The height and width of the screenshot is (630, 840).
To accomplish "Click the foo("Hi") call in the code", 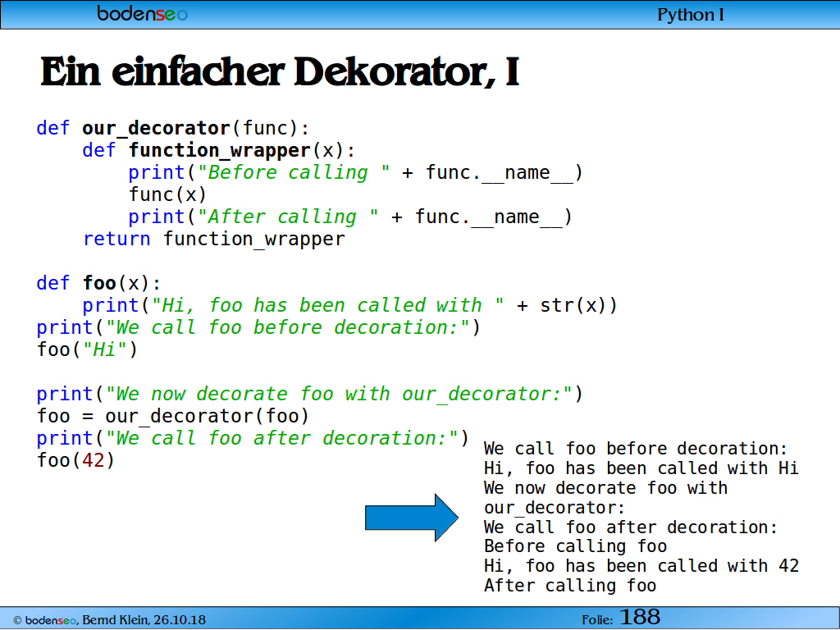I will 87,349.
